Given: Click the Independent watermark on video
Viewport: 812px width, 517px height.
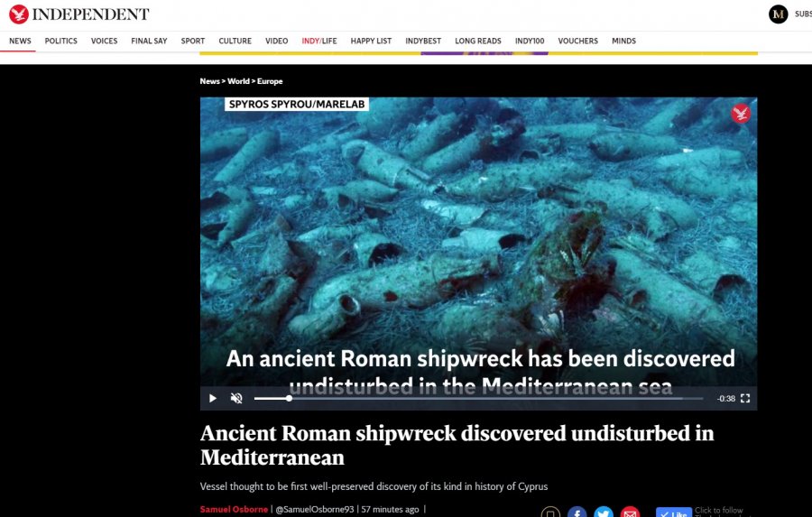Looking at the screenshot, I should [x=741, y=113].
